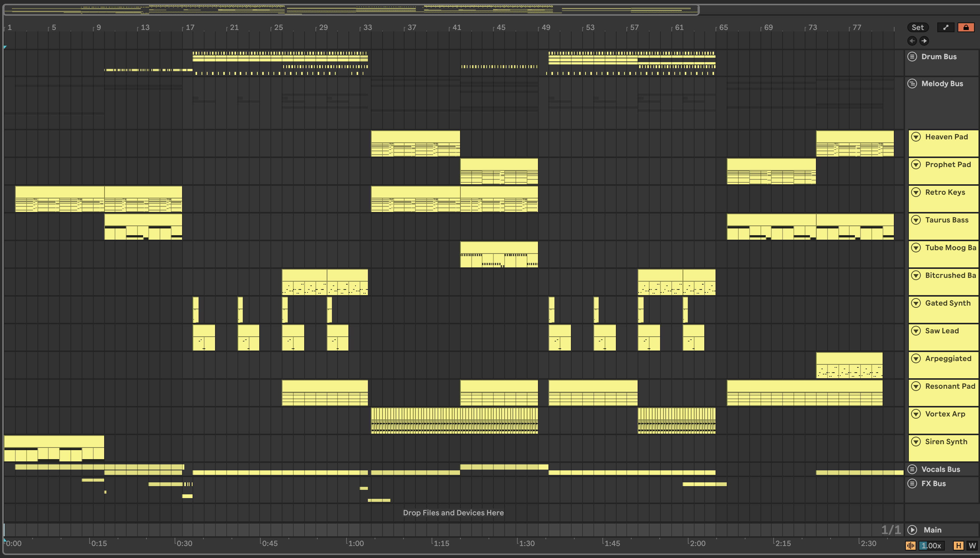Toggle the waveform optimize height icon

click(911, 545)
